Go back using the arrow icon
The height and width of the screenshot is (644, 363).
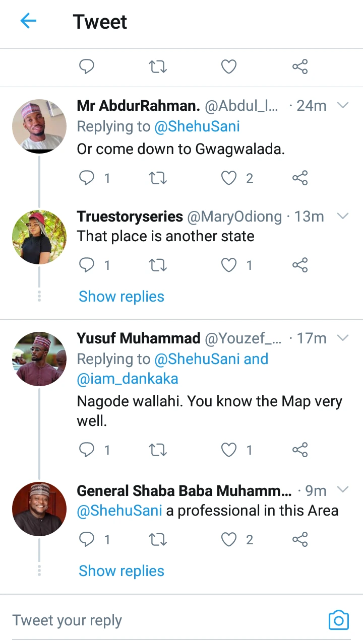(28, 21)
